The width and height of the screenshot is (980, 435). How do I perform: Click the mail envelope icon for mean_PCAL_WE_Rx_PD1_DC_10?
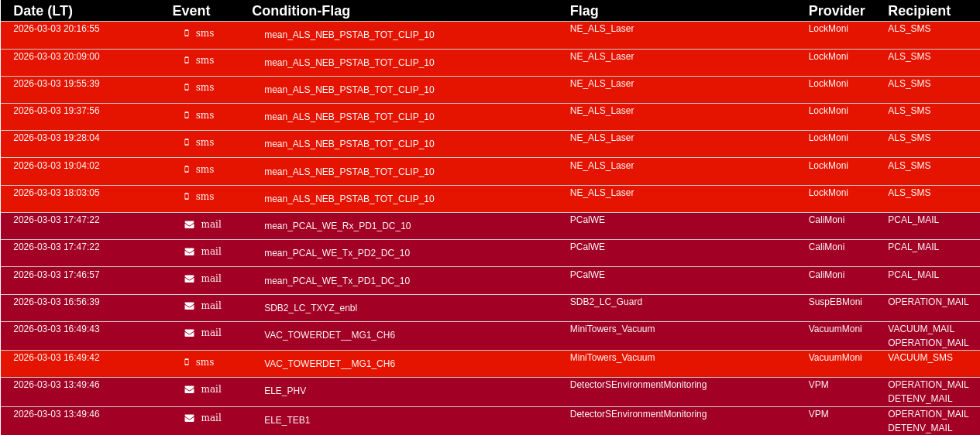pyautogui.click(x=190, y=224)
